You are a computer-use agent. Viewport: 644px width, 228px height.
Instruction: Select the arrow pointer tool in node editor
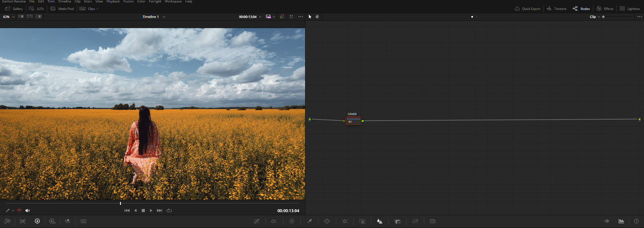310,17
